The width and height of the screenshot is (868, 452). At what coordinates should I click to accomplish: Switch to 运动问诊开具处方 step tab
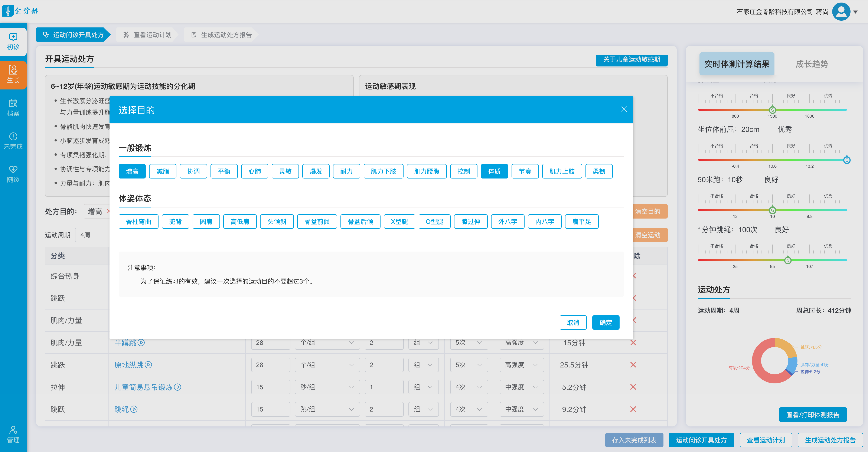click(73, 35)
